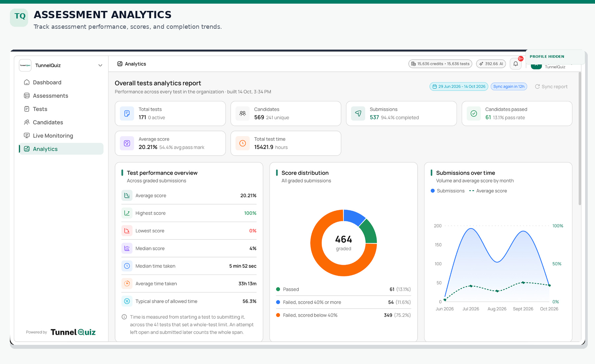Screen dimensions: 595x364
Task: Select Analytics in the sidebar
Action: tap(61, 149)
